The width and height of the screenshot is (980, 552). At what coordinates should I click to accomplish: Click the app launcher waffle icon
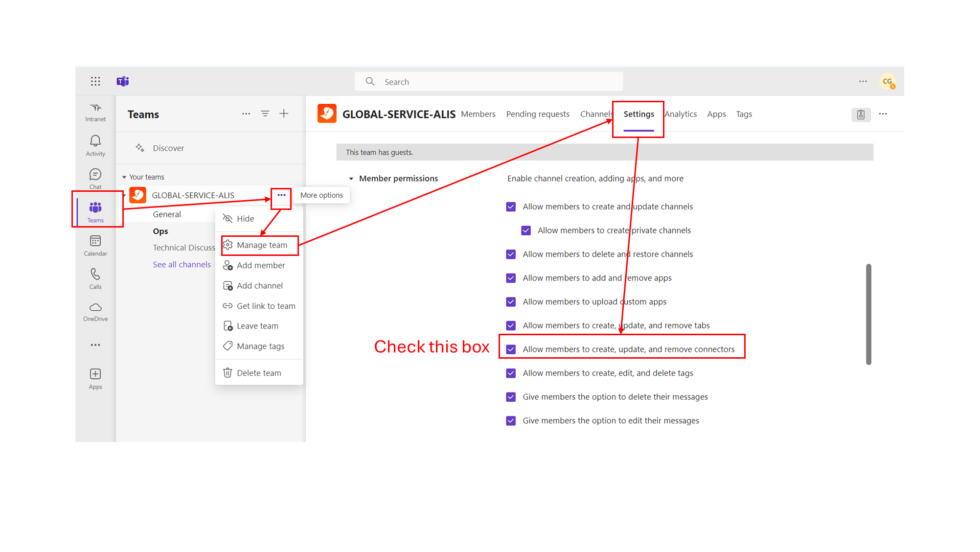pos(95,81)
